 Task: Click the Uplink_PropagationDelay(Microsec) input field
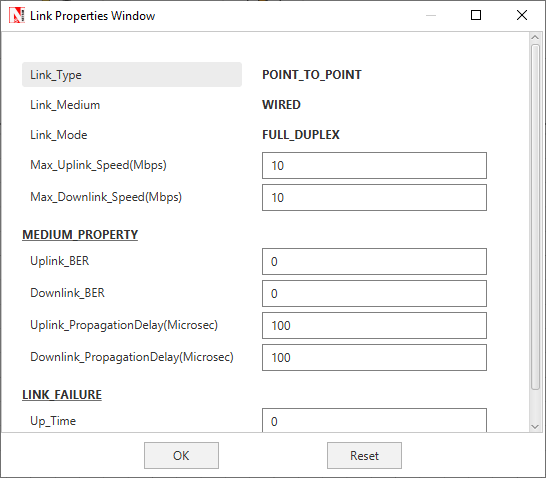374,326
